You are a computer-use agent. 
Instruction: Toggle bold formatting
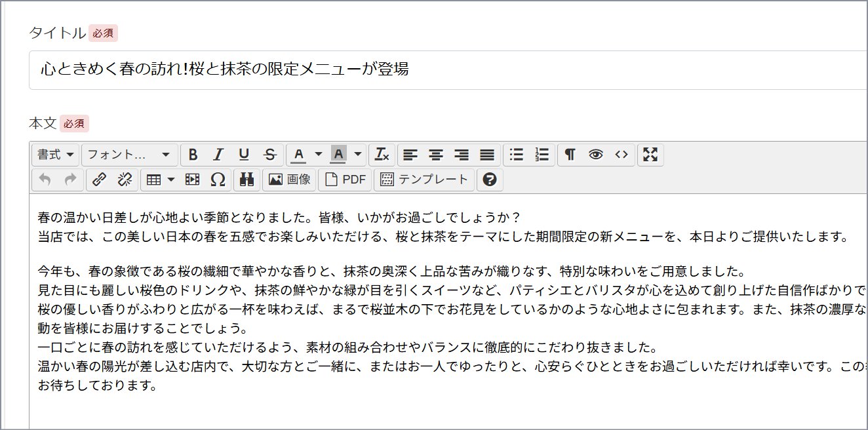pos(193,155)
